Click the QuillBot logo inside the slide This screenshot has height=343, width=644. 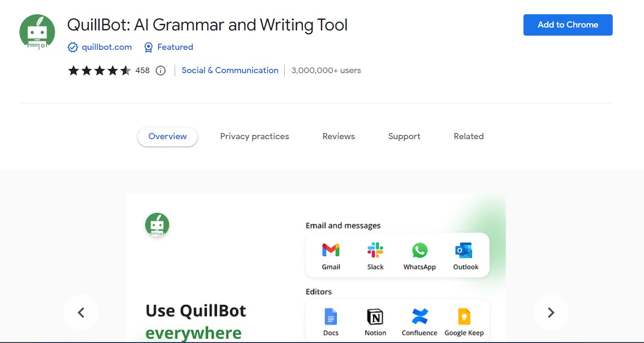pyautogui.click(x=157, y=225)
